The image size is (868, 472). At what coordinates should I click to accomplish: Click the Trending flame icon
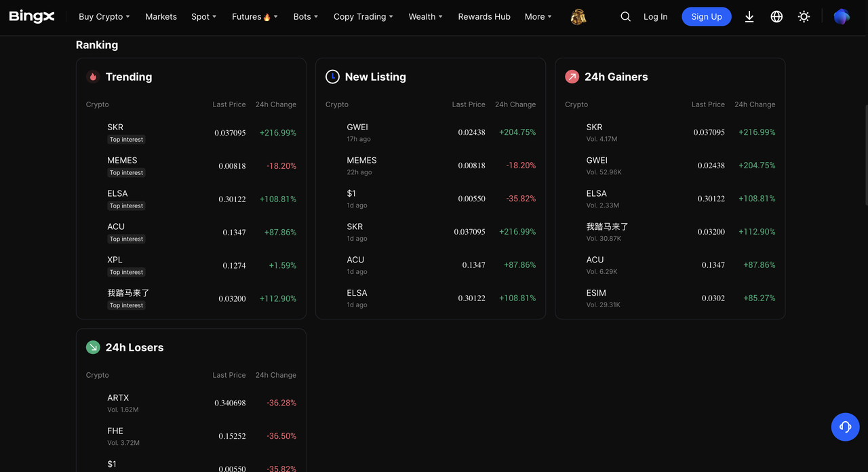(93, 77)
